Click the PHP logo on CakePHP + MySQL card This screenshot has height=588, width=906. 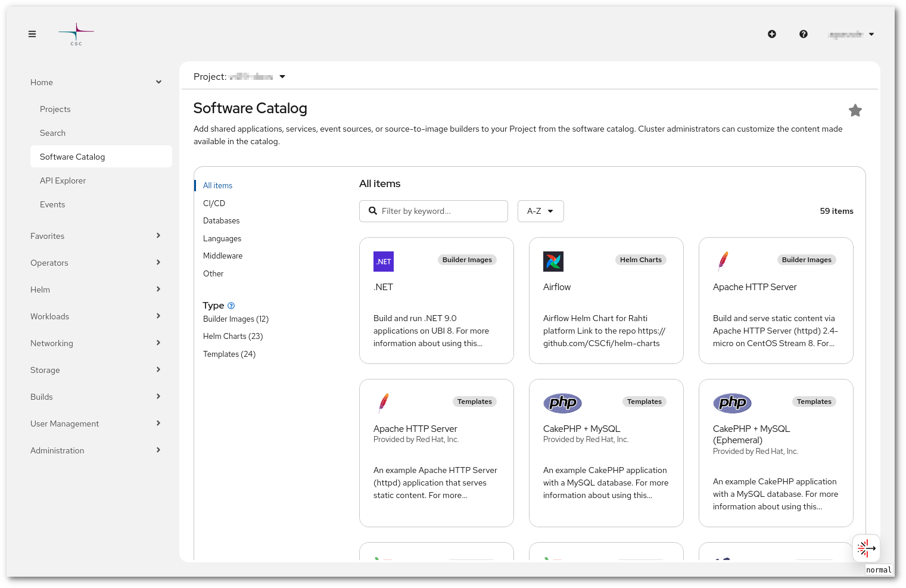(x=562, y=403)
